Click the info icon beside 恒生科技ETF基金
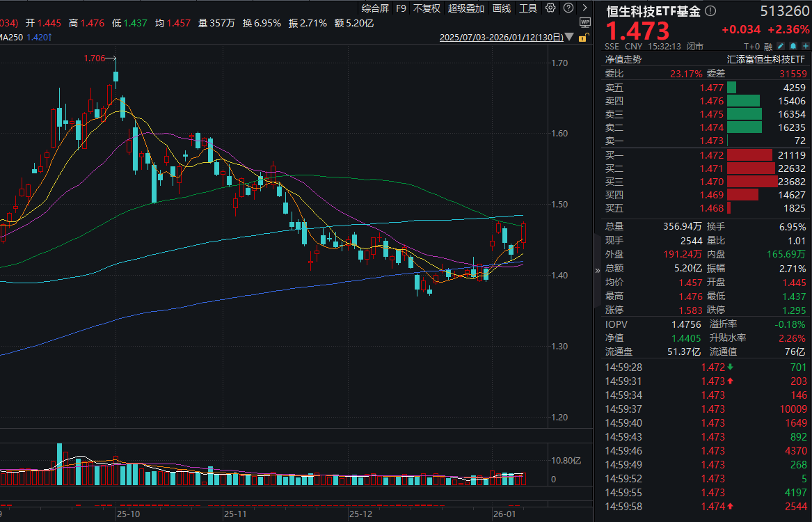The width and height of the screenshot is (812, 522). [x=711, y=11]
